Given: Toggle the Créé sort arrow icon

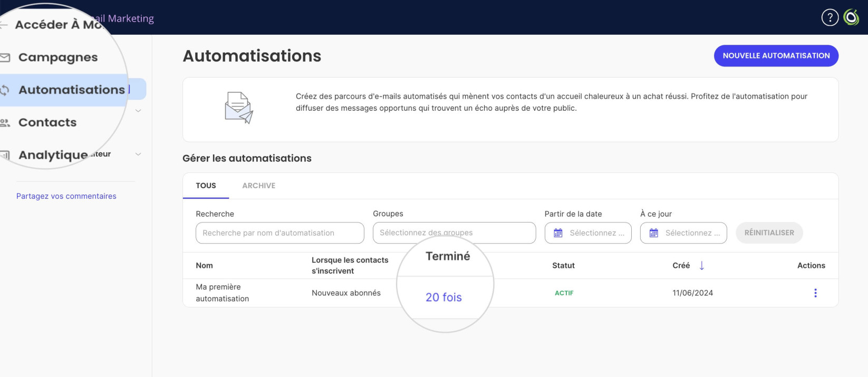Looking at the screenshot, I should click(702, 266).
